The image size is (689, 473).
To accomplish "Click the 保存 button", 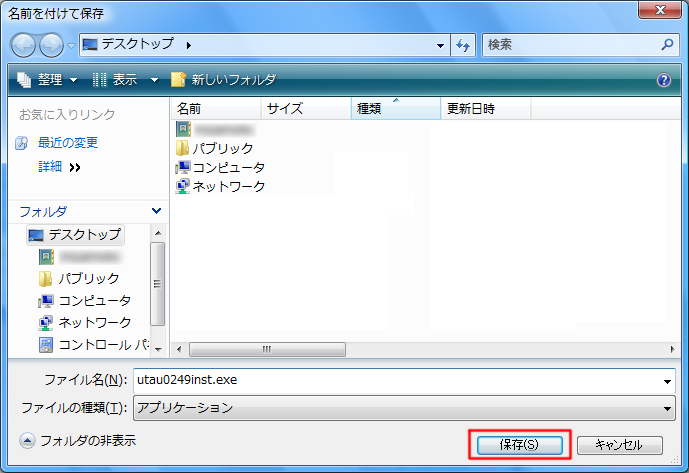I will [x=518, y=444].
